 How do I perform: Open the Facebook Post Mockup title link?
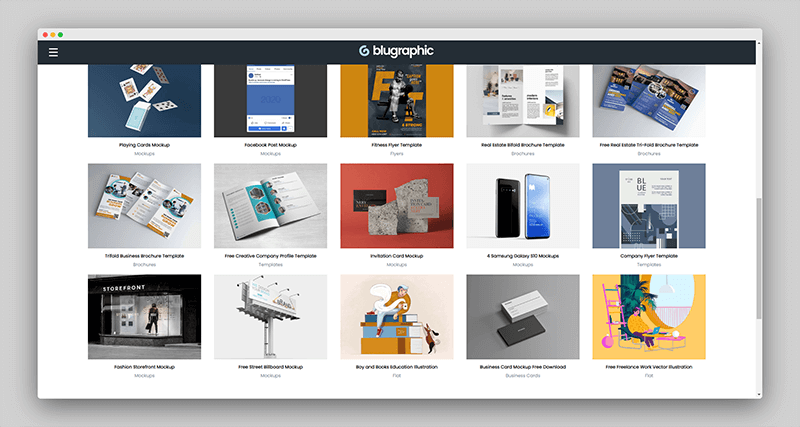click(270, 146)
